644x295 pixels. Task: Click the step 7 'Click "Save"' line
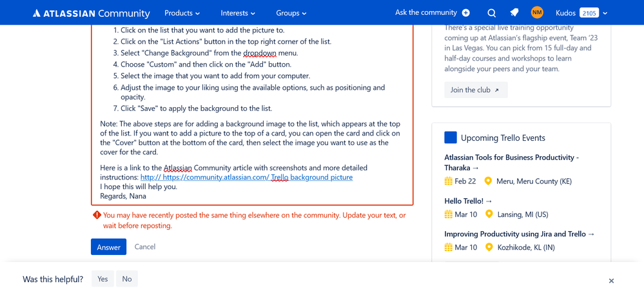(x=197, y=108)
